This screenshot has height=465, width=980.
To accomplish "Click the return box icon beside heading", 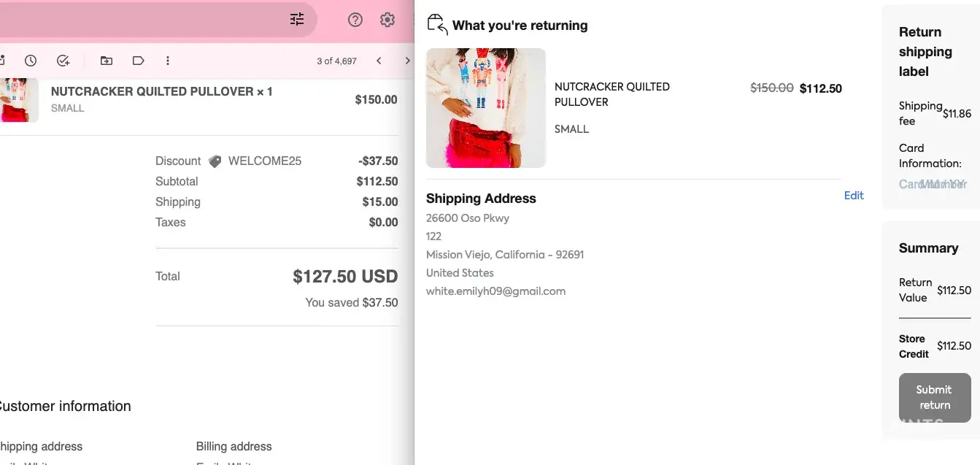I will coord(436,25).
